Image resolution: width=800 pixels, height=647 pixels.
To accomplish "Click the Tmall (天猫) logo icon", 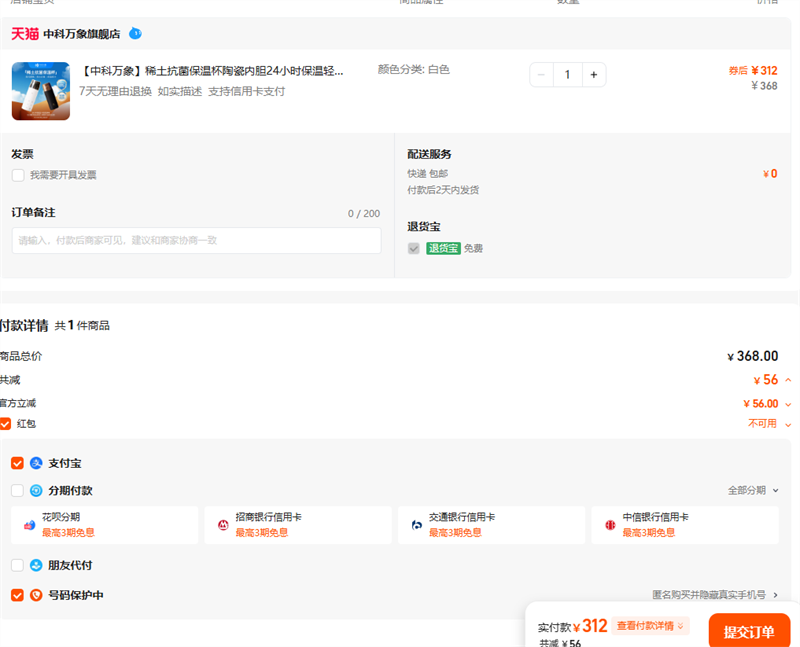I will click(25, 34).
